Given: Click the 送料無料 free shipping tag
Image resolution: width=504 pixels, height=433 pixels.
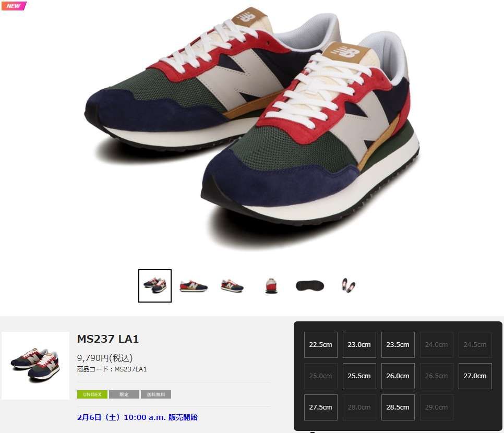Looking at the screenshot, I should [x=155, y=394].
